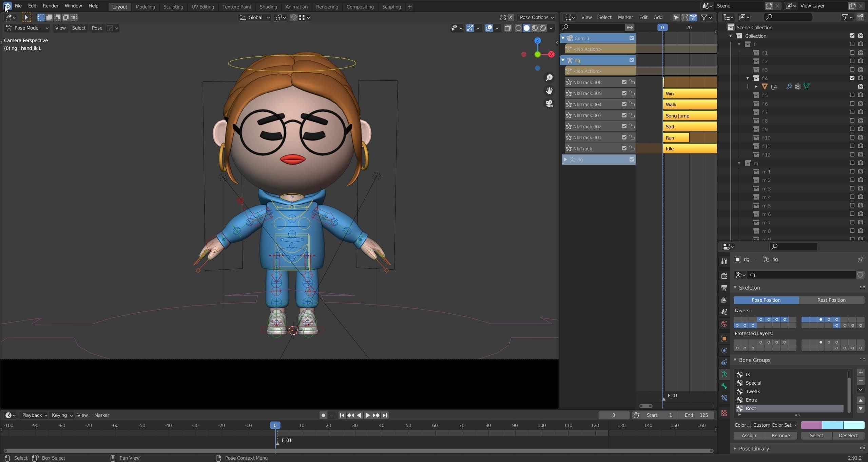This screenshot has width=868, height=462.
Task: Open the View Layer properties tab
Action: 724,300
